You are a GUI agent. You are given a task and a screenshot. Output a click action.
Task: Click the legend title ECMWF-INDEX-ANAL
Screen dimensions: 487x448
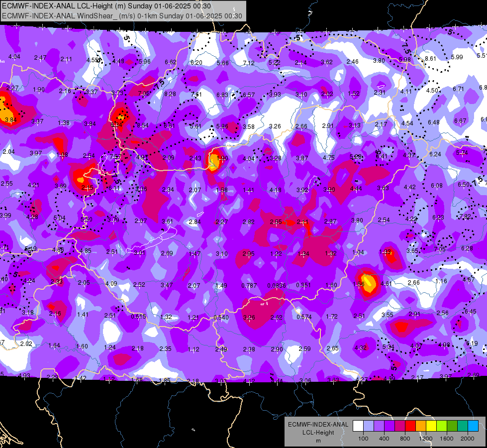[x=318, y=425]
